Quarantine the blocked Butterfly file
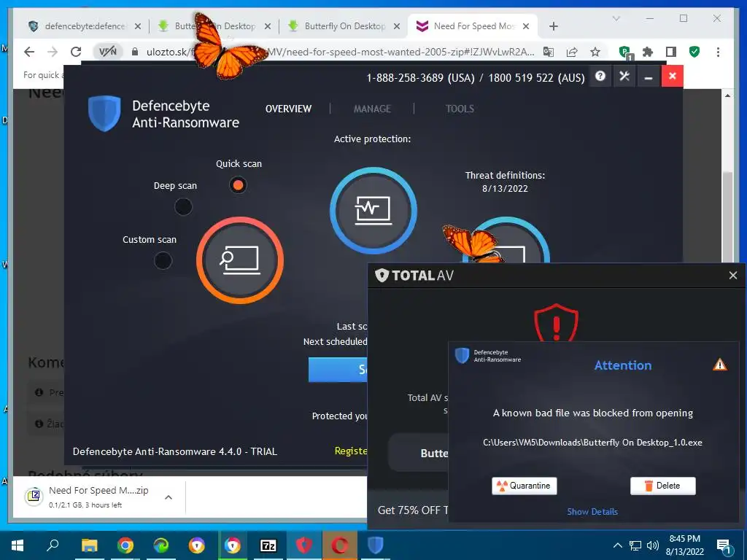747x560 pixels. [524, 486]
